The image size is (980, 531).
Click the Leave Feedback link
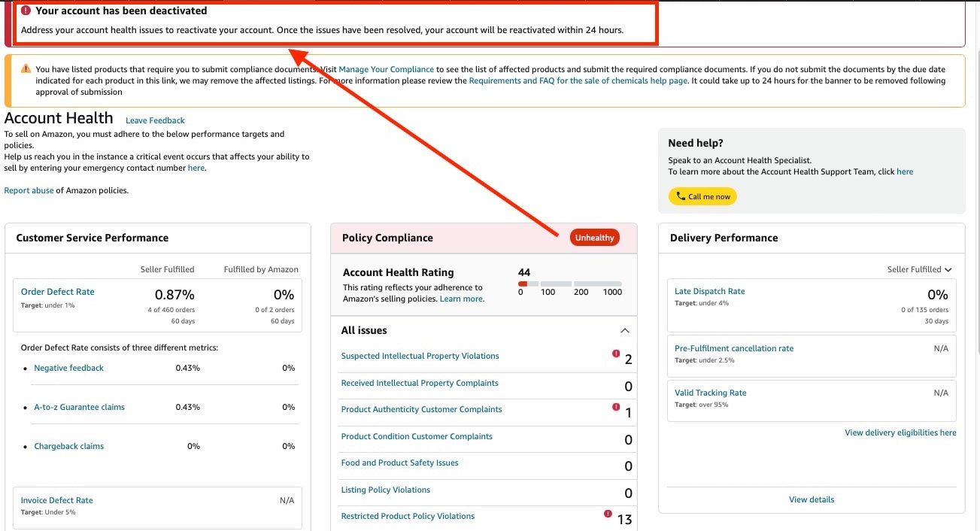(x=155, y=120)
